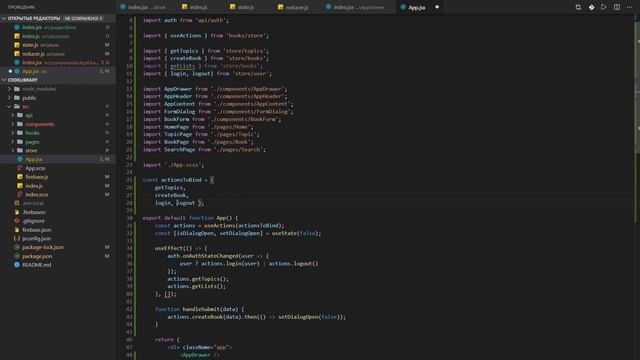The height and width of the screenshot is (360, 640).
Task: Click the package.json npm file icon
Action: click(17, 256)
